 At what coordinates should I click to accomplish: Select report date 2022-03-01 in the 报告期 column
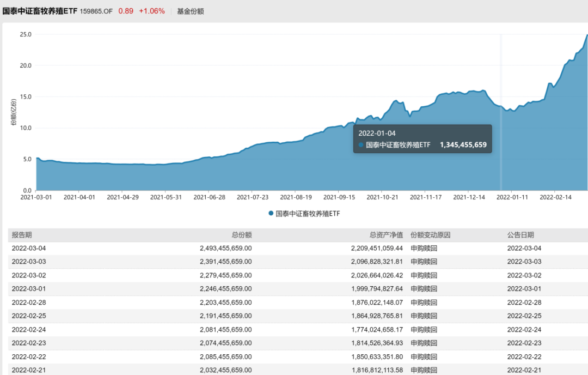[x=29, y=289]
